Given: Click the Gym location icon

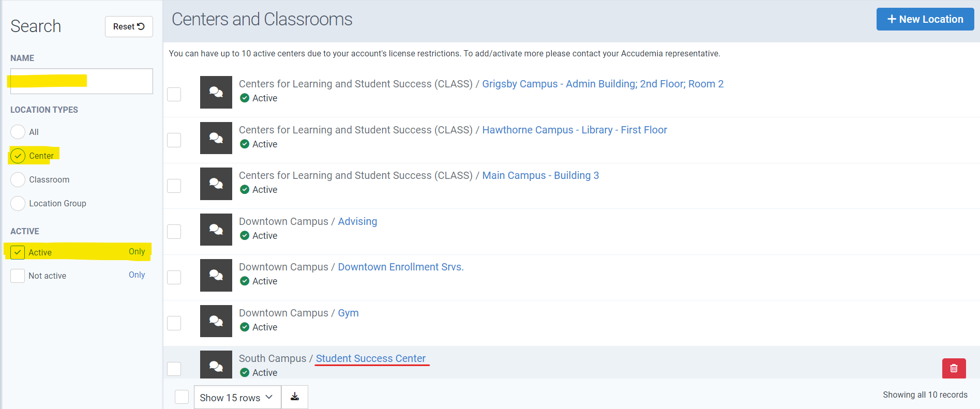Looking at the screenshot, I should (x=216, y=321).
